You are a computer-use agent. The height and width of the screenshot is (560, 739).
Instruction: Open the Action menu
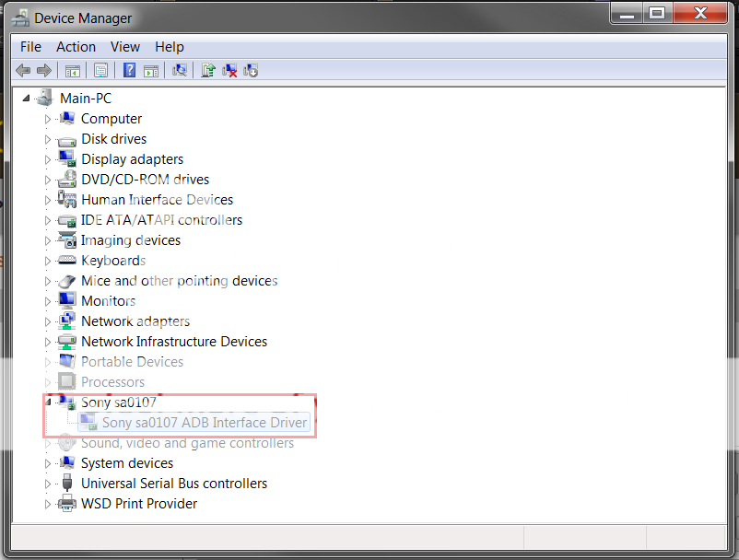(76, 47)
